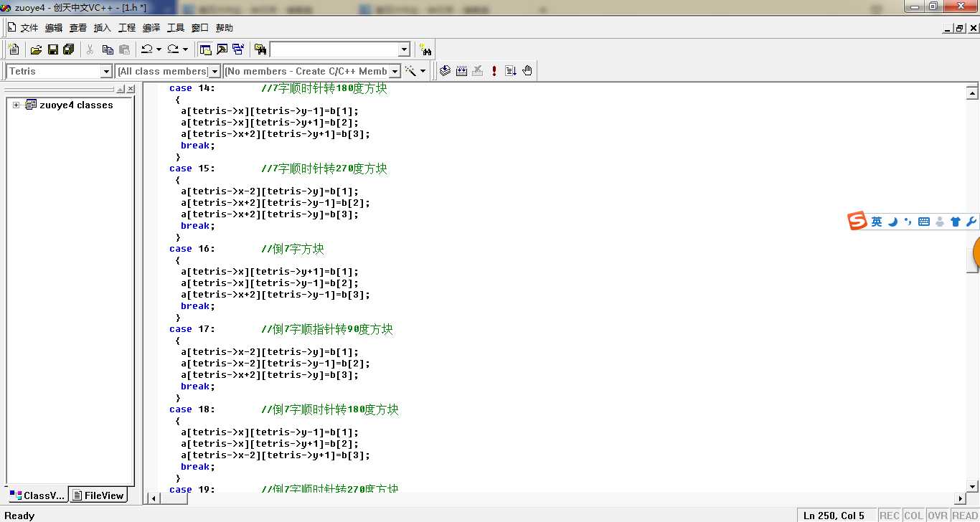
Task: Click the vertical scrollbar up arrow
Action: 972,92
